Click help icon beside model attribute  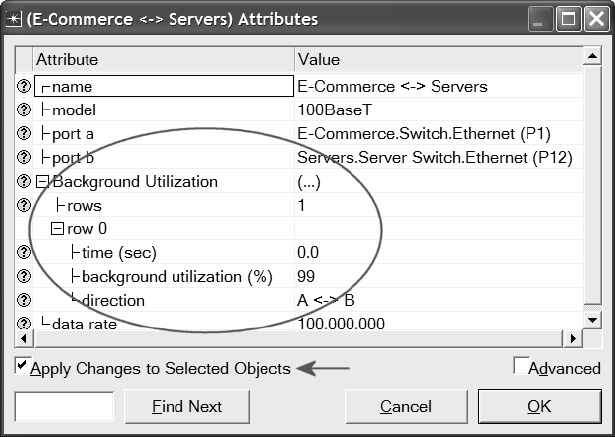coord(24,110)
